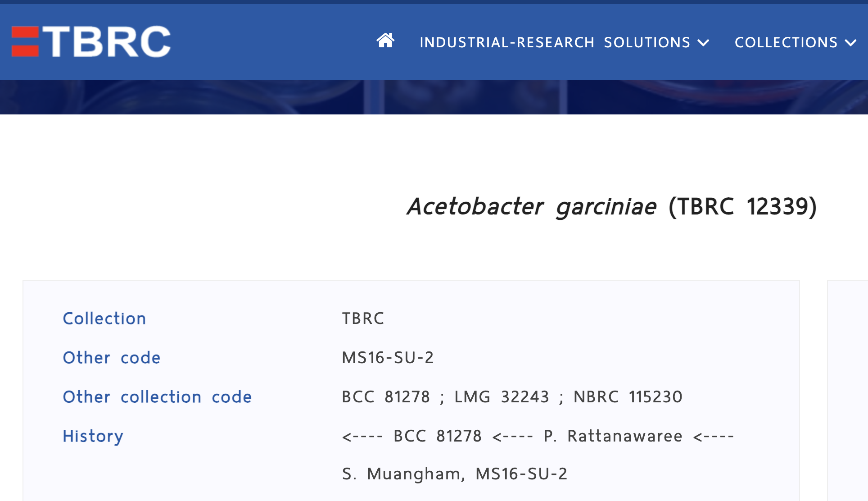
Task: Click the TBRC collection value
Action: pyautogui.click(x=363, y=319)
